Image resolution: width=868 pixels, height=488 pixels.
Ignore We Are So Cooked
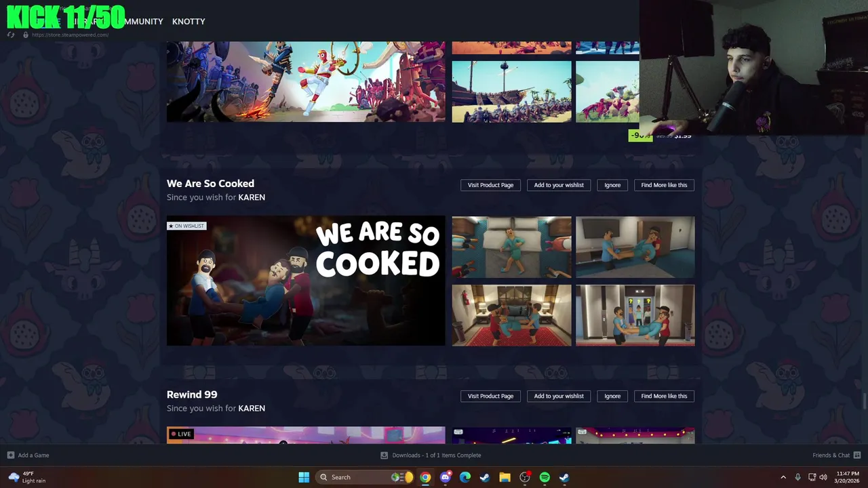[x=612, y=185]
